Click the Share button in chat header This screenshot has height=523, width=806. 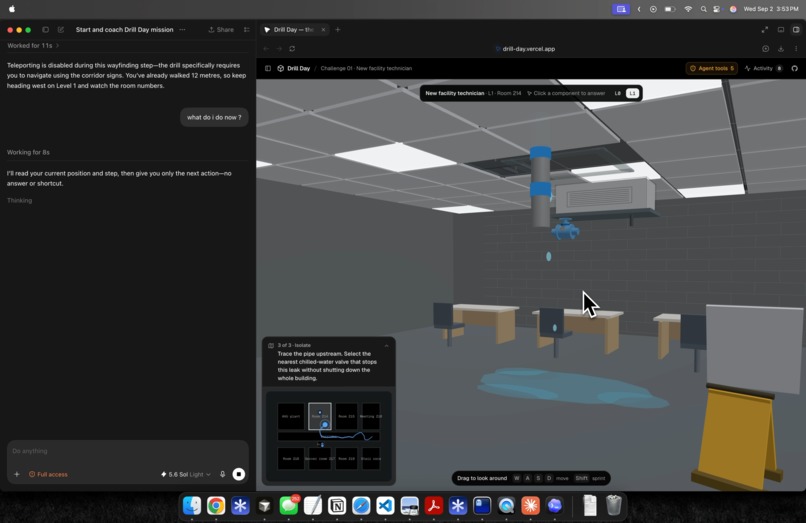point(221,30)
